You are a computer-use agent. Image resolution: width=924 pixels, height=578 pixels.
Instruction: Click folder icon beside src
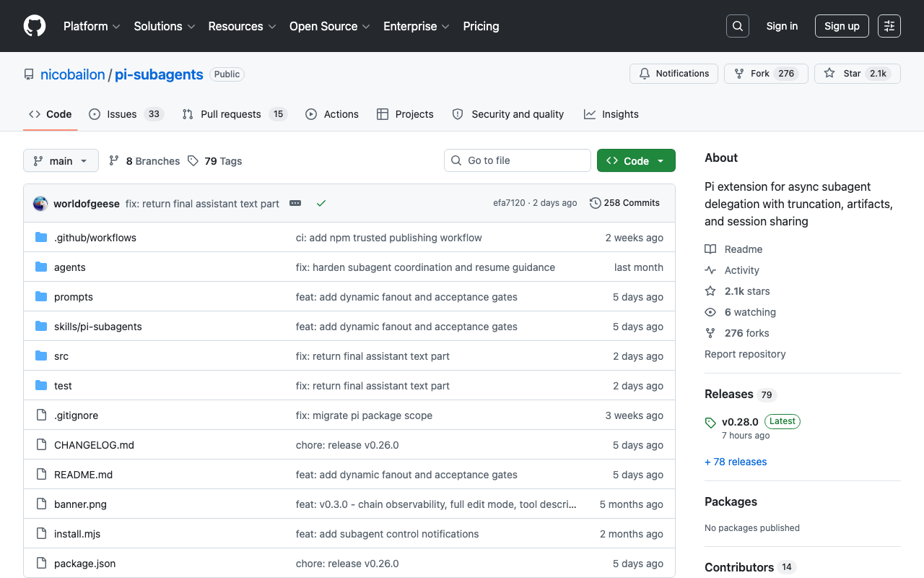click(x=41, y=356)
